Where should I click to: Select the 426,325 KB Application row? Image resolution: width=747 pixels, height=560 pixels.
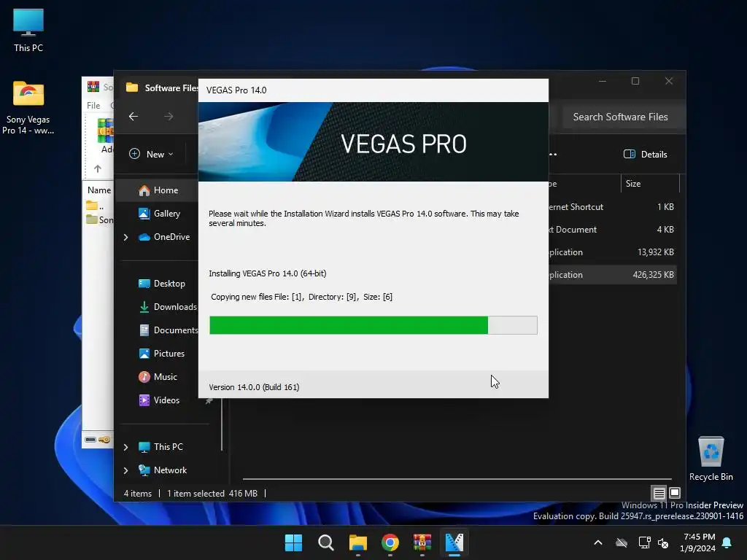pos(612,275)
